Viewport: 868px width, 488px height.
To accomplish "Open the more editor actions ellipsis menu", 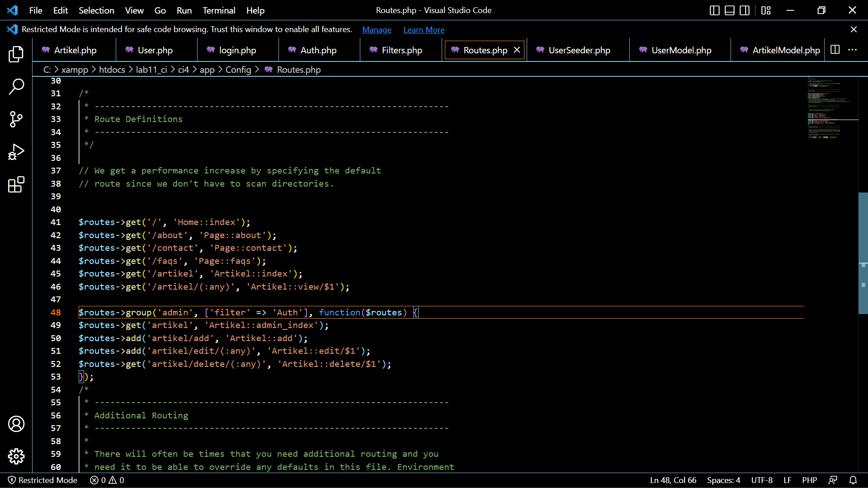I will coord(854,50).
